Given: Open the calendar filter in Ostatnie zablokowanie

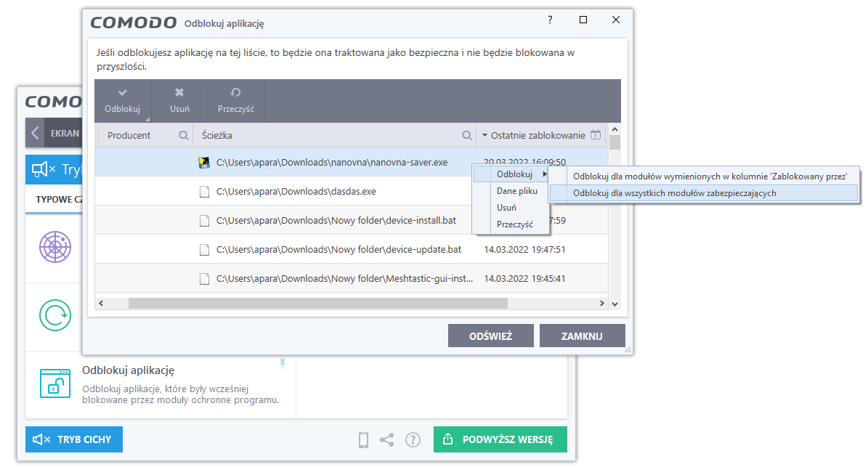Looking at the screenshot, I should click(596, 135).
